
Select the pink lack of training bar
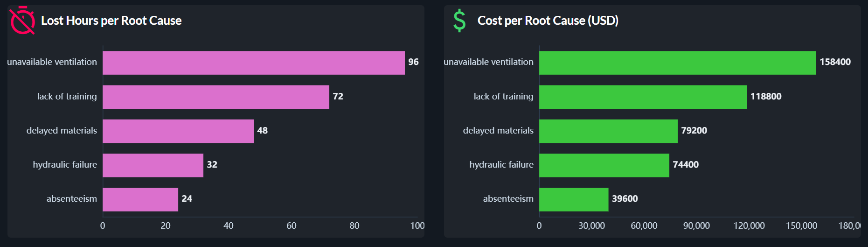(x=216, y=97)
